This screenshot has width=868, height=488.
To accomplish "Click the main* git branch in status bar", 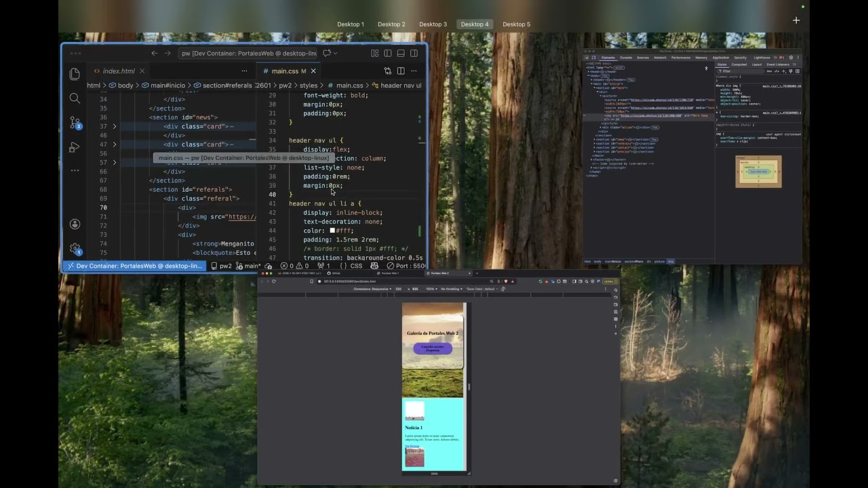I will point(249,266).
